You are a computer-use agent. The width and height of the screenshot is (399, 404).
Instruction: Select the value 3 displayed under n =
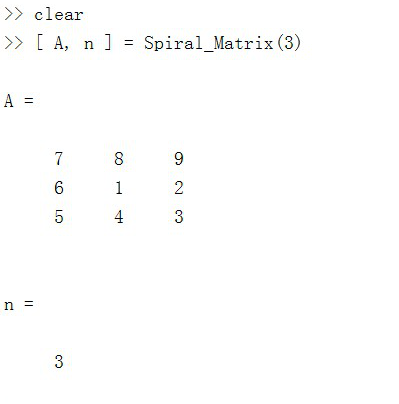[59, 361]
